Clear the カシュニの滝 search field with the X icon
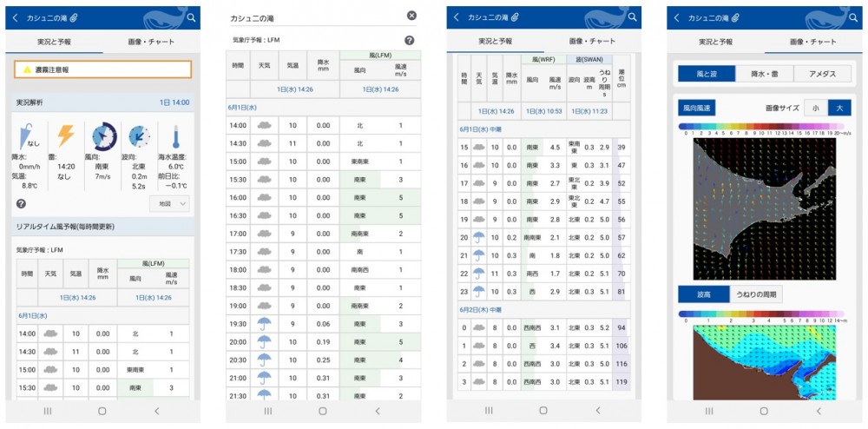This screenshot has width=868, height=429. pos(411,16)
